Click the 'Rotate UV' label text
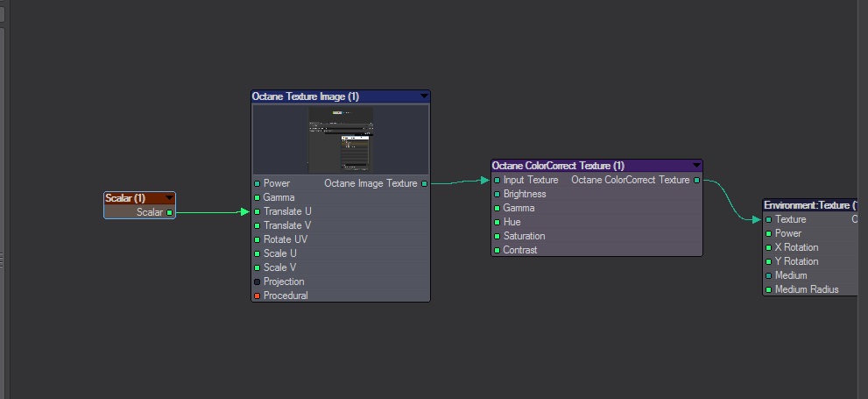Screen dimensions: 868x399 pos(285,240)
